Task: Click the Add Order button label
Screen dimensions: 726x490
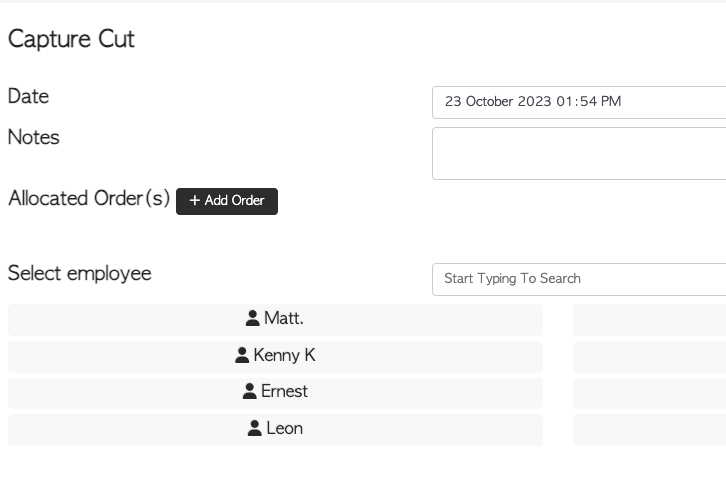Action: coord(234,201)
